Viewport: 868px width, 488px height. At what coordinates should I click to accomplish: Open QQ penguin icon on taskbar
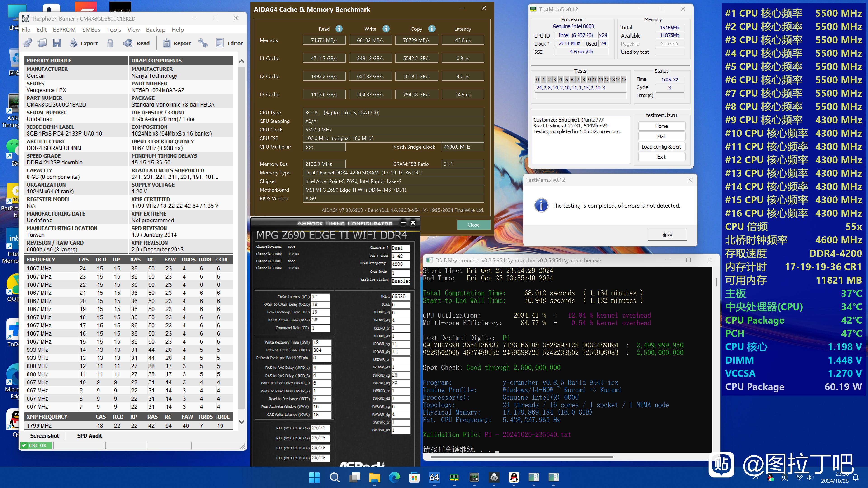tap(514, 477)
